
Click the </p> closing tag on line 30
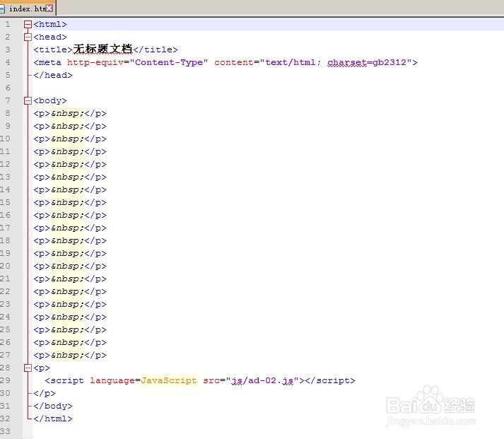pos(45,393)
